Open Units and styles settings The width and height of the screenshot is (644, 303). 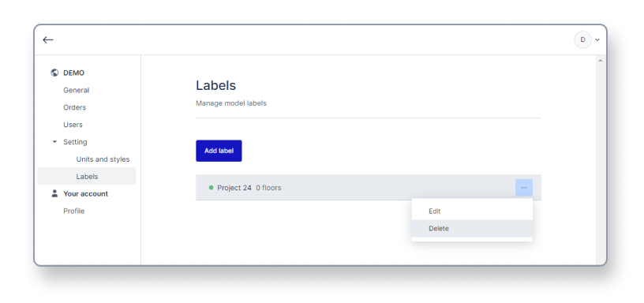click(103, 159)
